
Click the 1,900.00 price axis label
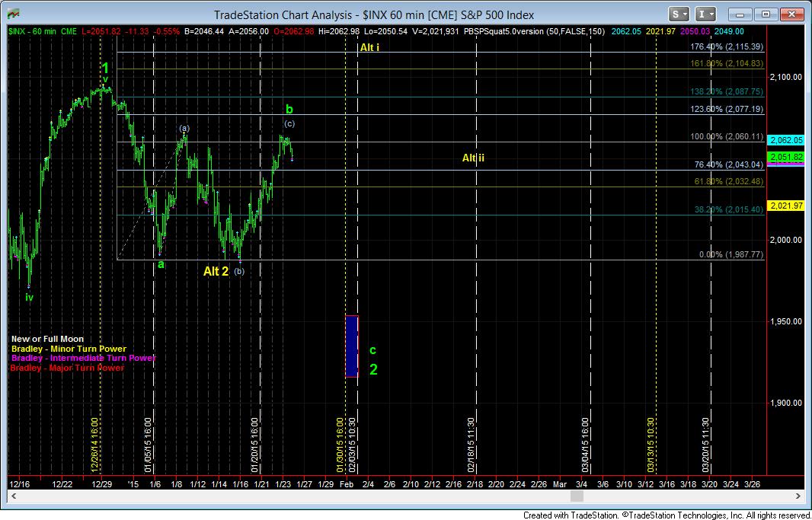point(787,403)
